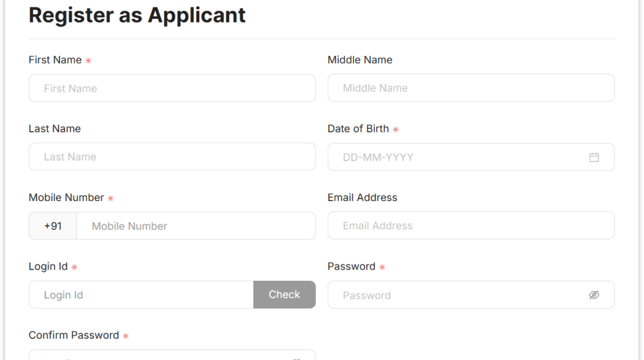The width and height of the screenshot is (644, 360).
Task: Click the Mobile Number input box
Action: (x=196, y=226)
